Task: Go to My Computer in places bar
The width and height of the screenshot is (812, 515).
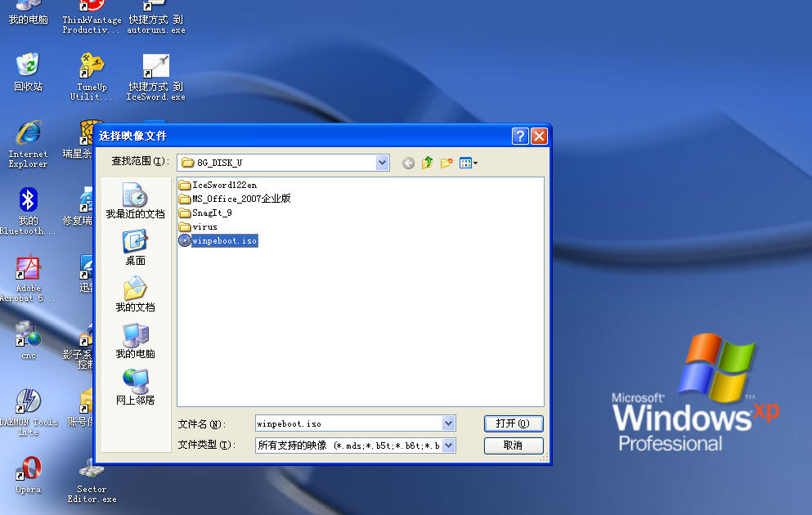Action: click(135, 340)
